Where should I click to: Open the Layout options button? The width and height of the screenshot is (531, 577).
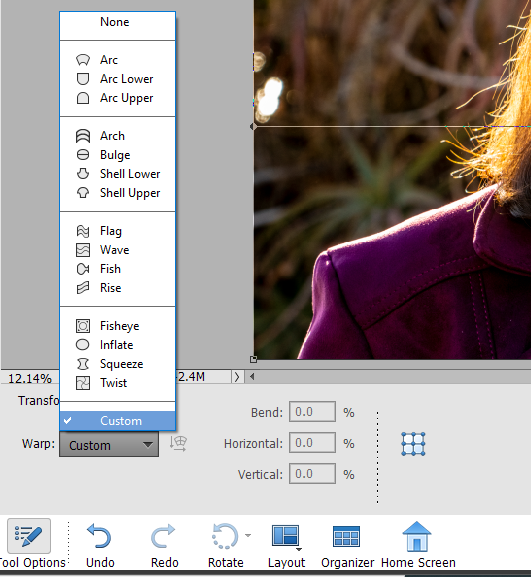tap(286, 546)
